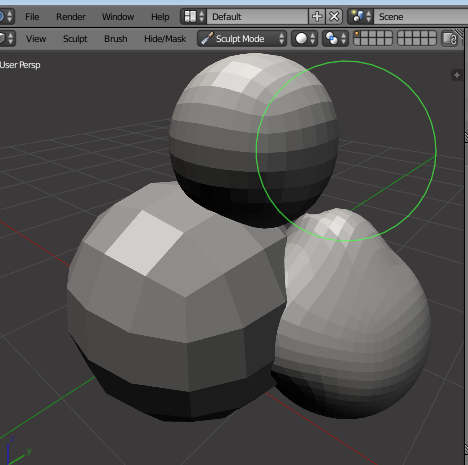Screen dimensions: 468x465
Task: Expand the Sculpt Mode dropdown
Action: [242, 39]
